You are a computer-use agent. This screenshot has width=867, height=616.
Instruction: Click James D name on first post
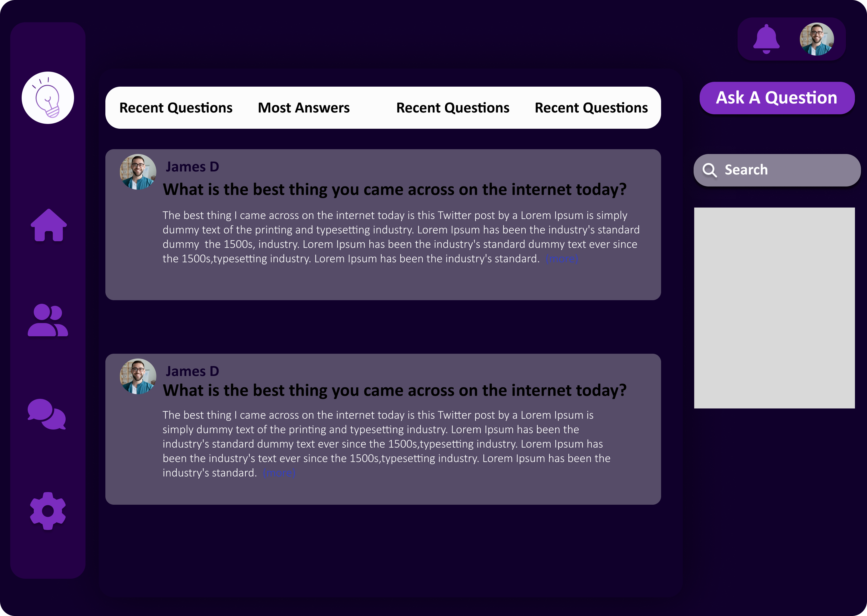pos(192,167)
